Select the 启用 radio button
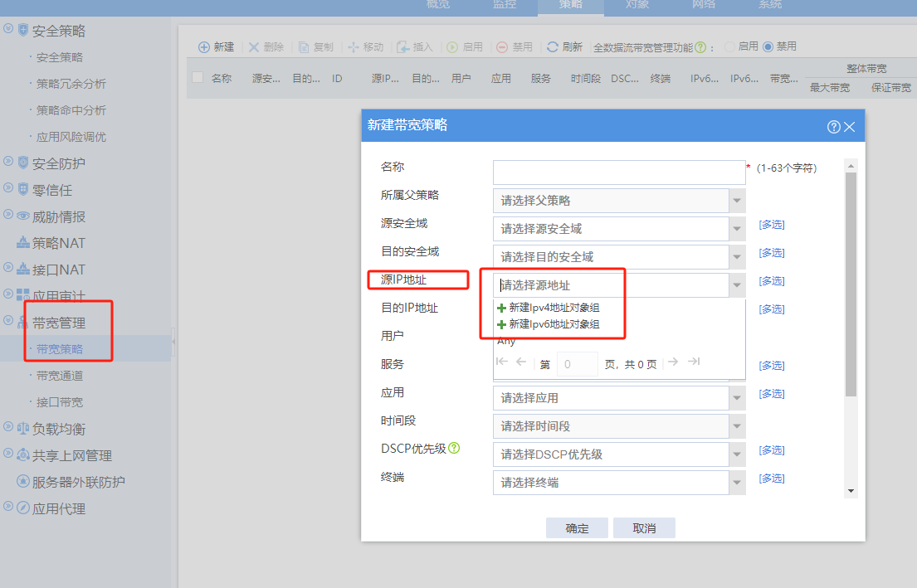Screen dimensions: 917x588 [x=729, y=46]
